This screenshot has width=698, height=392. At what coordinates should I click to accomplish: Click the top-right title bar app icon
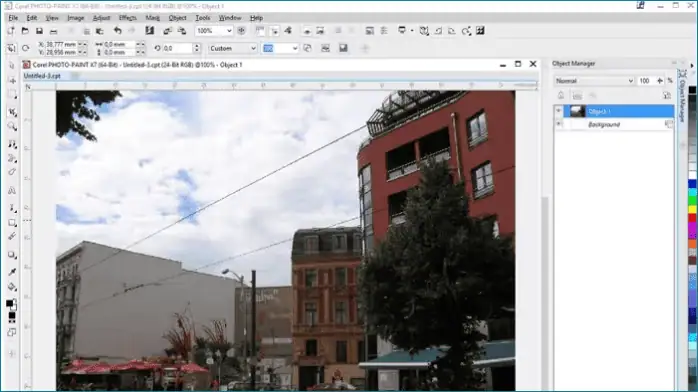[x=641, y=5]
